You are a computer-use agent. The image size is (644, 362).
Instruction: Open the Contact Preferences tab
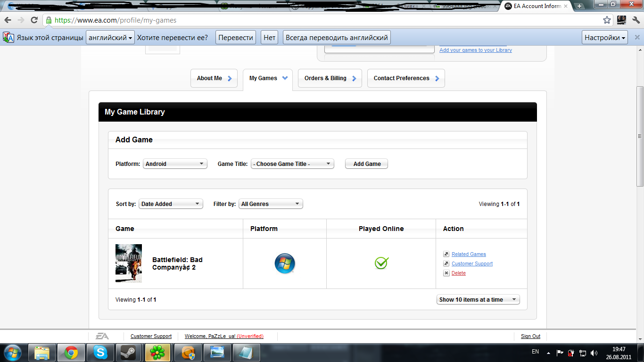(x=406, y=78)
